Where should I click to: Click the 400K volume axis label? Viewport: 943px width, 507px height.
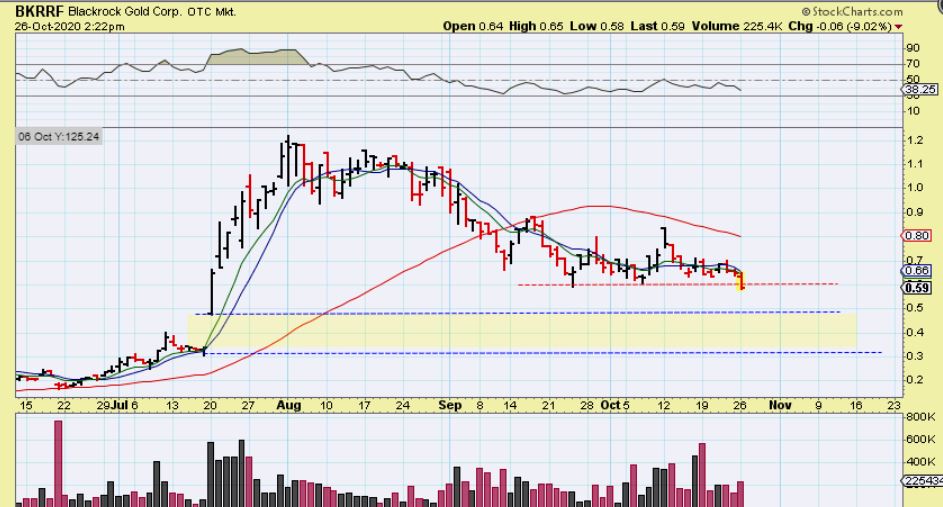pos(921,462)
